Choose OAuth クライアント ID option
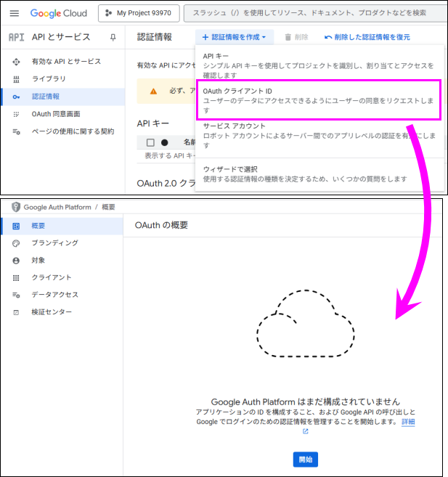448x477 pixels. [319, 100]
